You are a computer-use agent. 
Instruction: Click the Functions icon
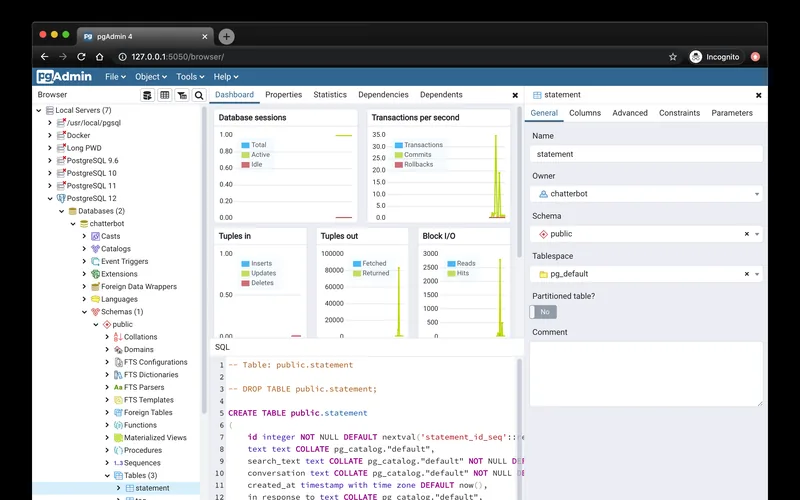tap(118, 425)
